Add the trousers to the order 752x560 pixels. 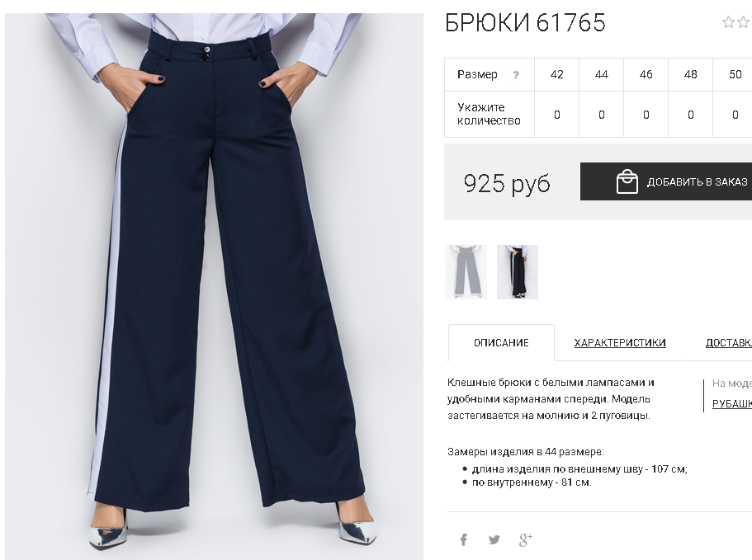(x=666, y=181)
